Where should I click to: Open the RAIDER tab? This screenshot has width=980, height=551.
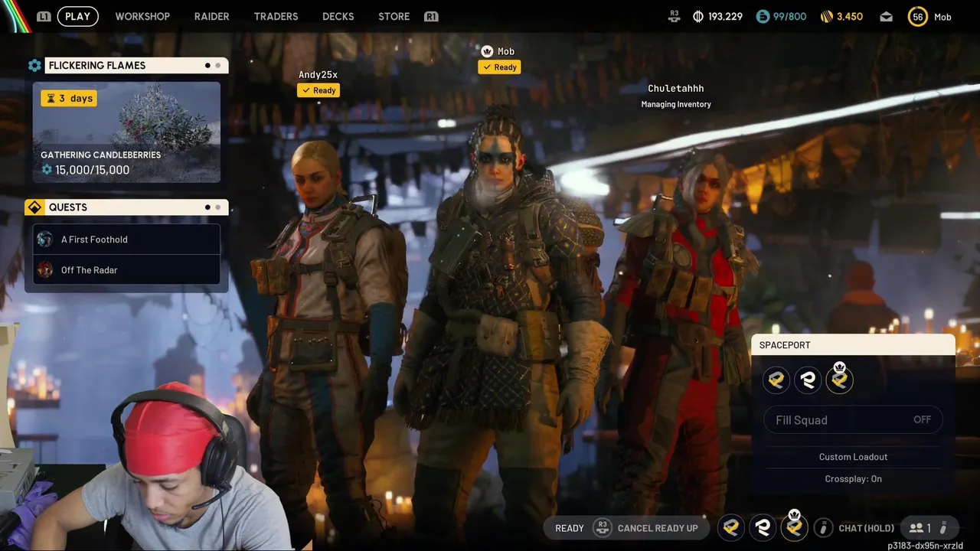point(211,16)
